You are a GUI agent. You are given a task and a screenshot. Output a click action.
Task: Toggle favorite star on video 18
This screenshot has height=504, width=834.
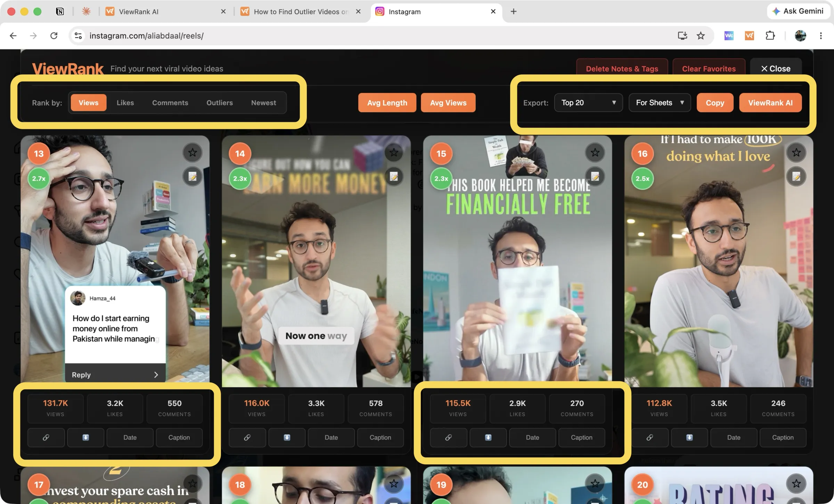pyautogui.click(x=393, y=484)
